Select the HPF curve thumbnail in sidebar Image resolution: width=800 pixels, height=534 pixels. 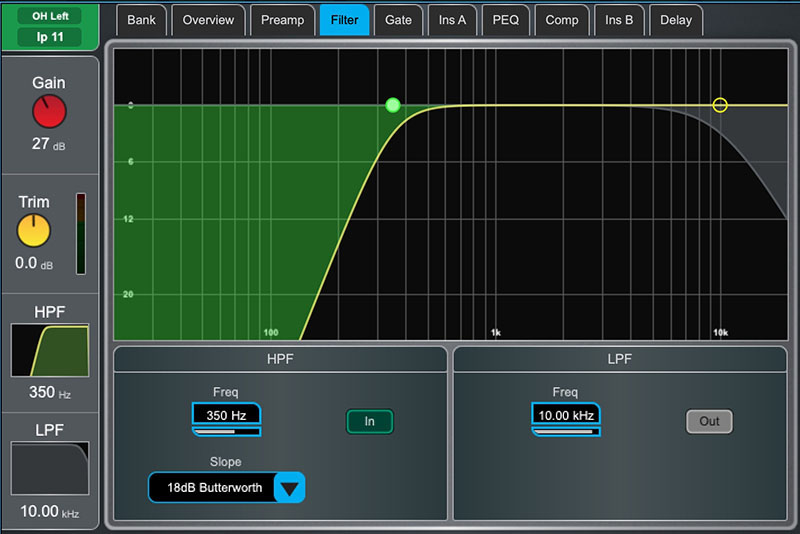click(x=50, y=350)
